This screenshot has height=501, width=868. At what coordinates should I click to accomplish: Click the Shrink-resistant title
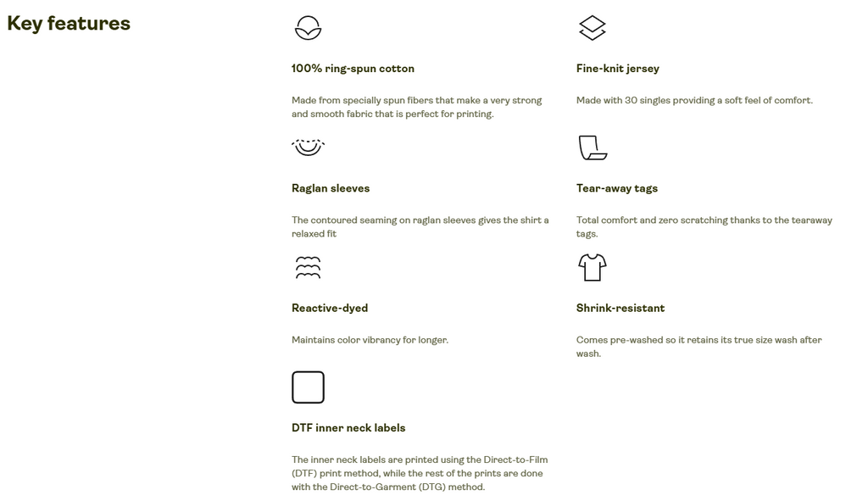point(620,308)
